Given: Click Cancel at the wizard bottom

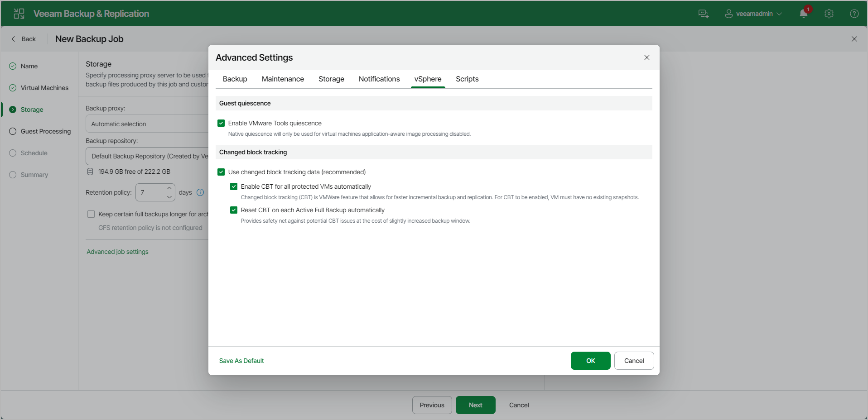Looking at the screenshot, I should tap(519, 405).
